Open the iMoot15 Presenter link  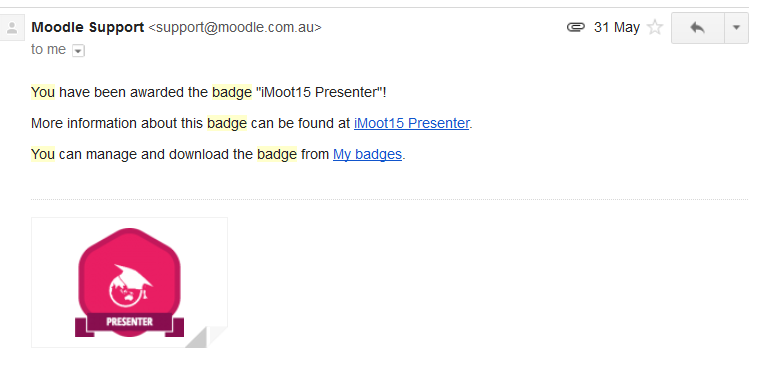point(411,123)
